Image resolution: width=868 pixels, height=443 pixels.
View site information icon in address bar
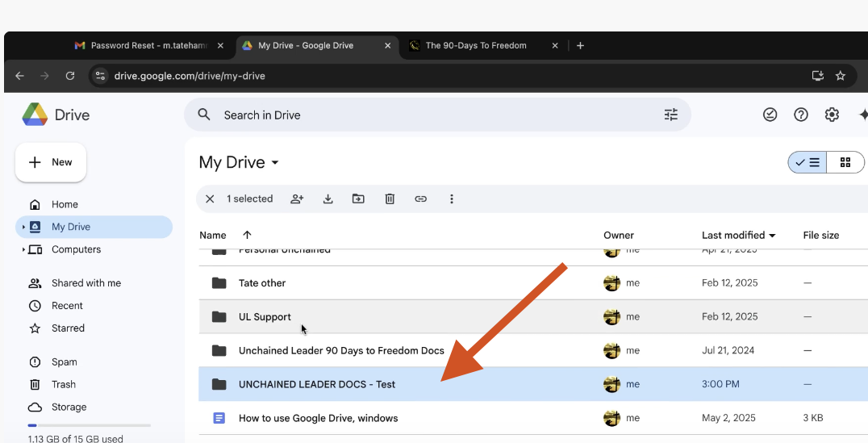pos(100,76)
